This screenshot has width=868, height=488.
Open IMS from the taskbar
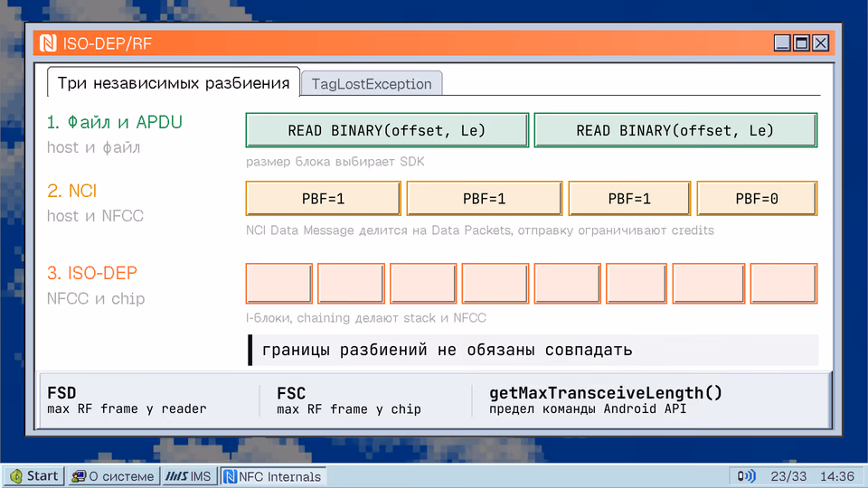189,476
